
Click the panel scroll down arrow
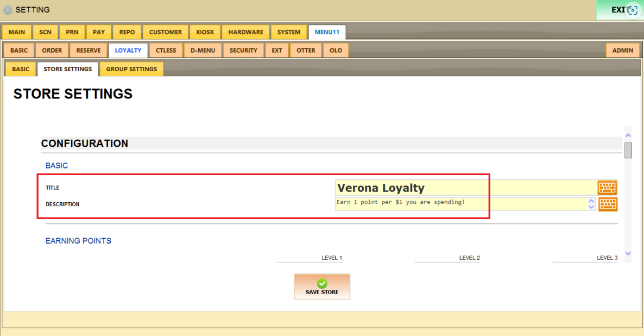628,253
